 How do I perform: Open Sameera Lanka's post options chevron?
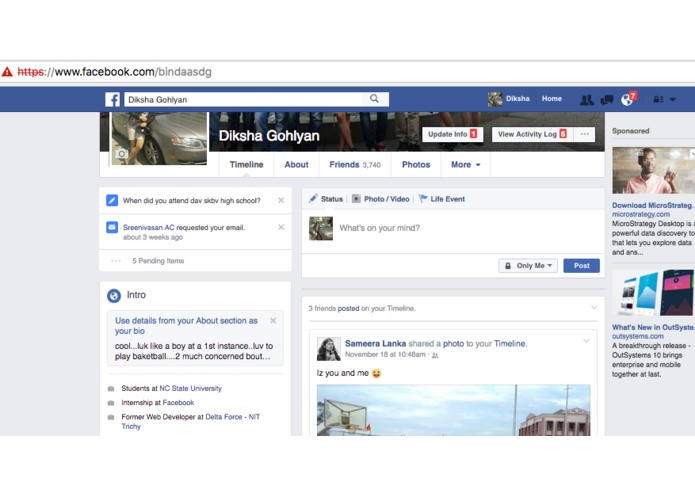click(586, 341)
